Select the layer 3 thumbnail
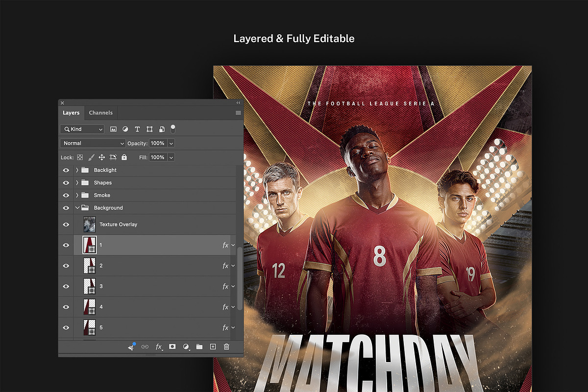This screenshot has height=392, width=588. click(x=90, y=286)
